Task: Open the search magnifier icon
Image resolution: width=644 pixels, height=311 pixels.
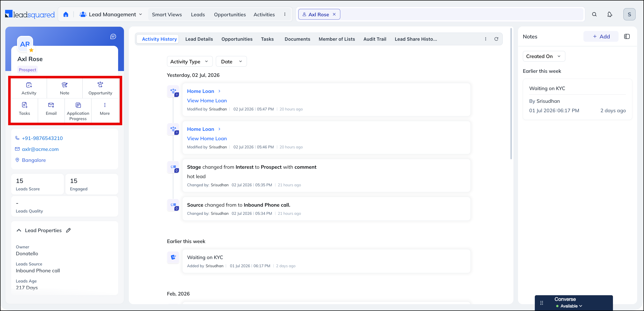Action: [594, 15]
